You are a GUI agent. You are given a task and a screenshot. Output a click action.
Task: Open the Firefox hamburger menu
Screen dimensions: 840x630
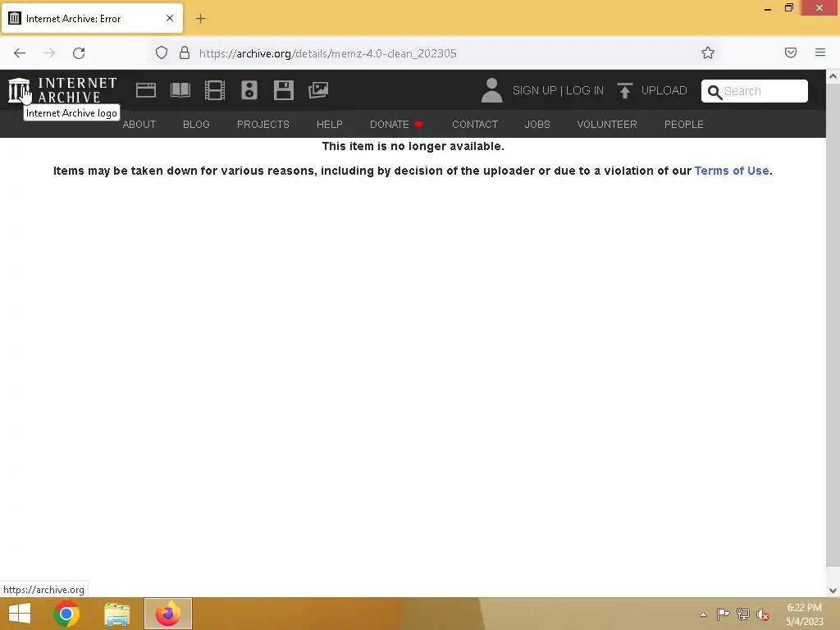(x=820, y=52)
